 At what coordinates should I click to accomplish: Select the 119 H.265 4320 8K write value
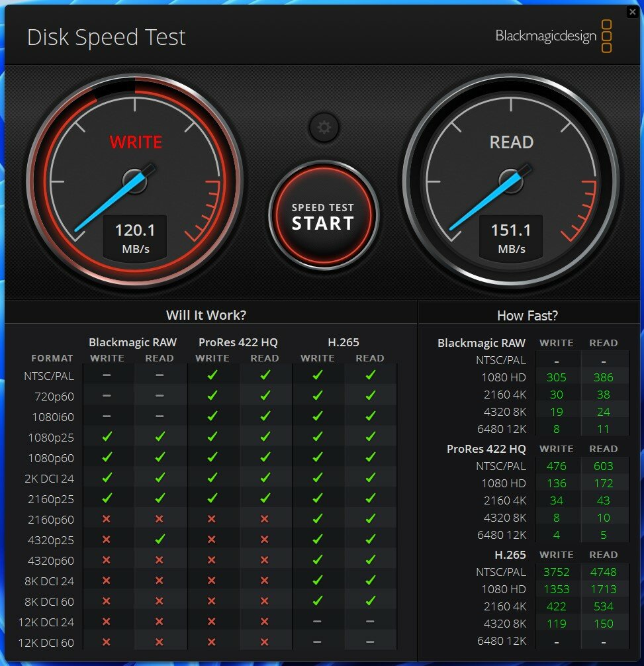click(x=557, y=624)
